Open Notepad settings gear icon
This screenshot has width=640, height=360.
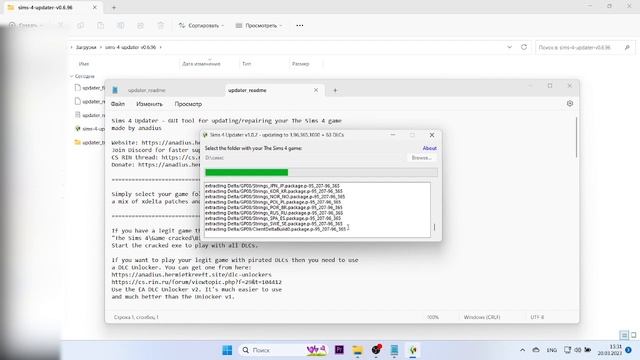(570, 104)
